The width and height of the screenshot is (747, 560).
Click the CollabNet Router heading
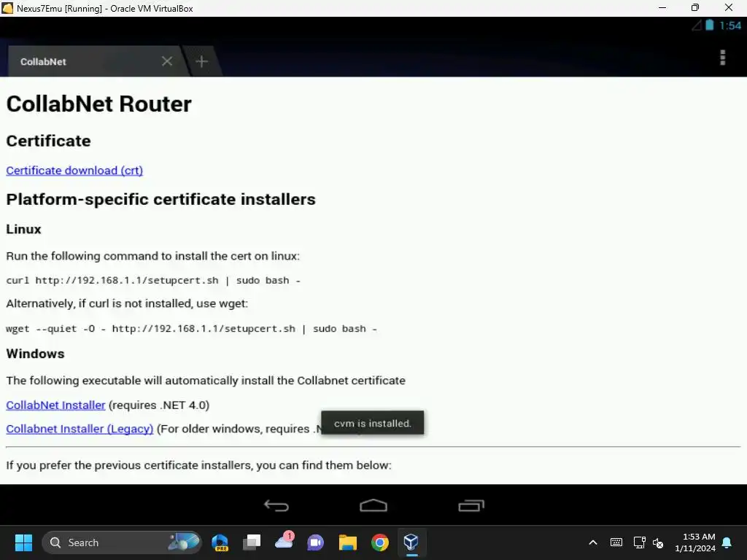click(99, 104)
